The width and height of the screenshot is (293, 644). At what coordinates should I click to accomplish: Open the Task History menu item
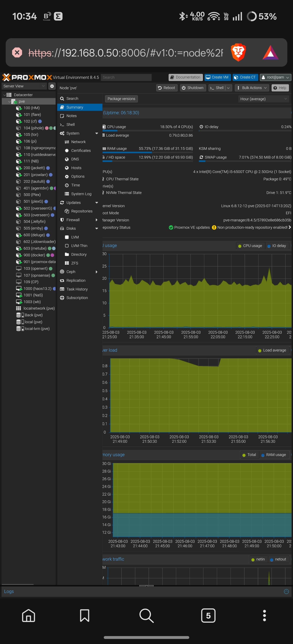click(80, 289)
